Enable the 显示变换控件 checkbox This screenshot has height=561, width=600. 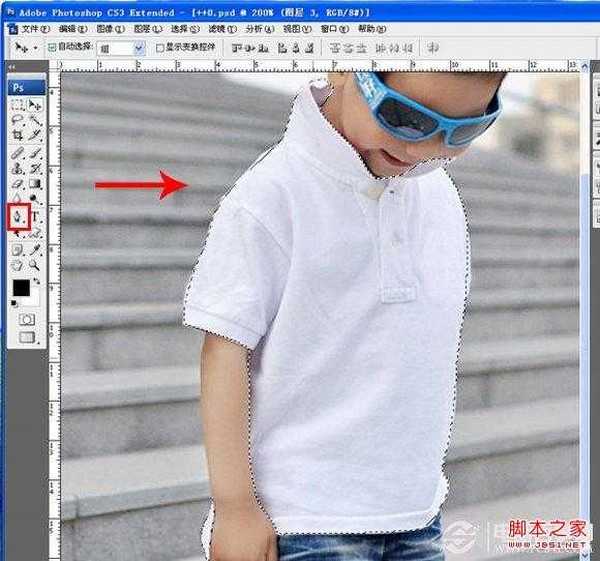(160, 47)
